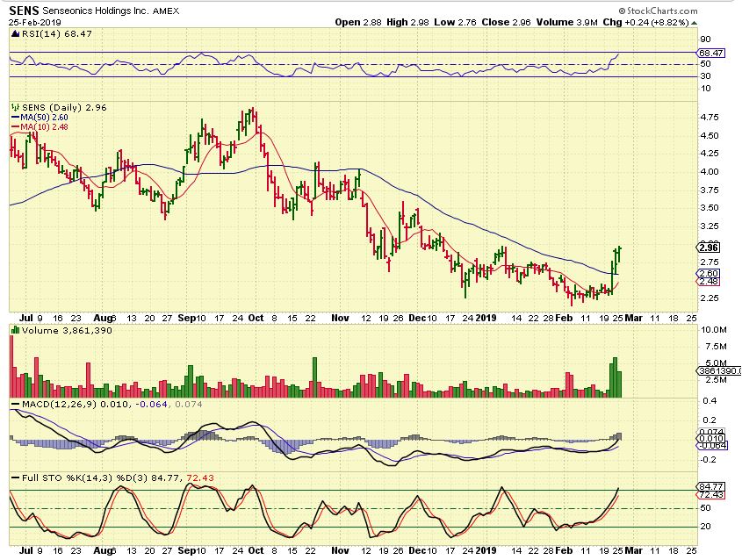Click the RSI(14) 68.47 legend
Image resolution: width=742 pixels, height=560 pixels.
click(57, 34)
